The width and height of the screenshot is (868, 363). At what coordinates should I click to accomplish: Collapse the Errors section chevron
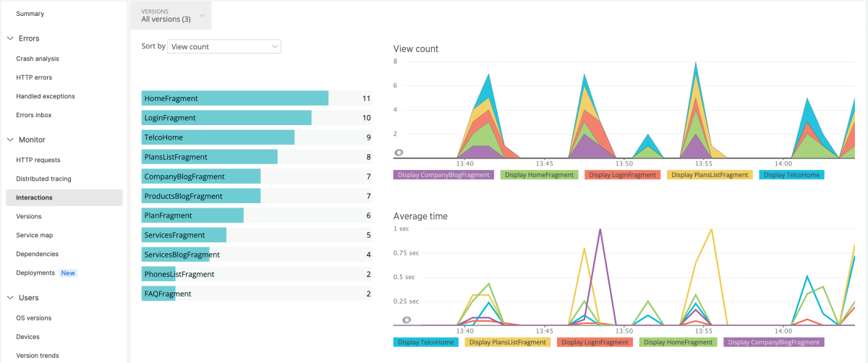pyautogui.click(x=10, y=39)
